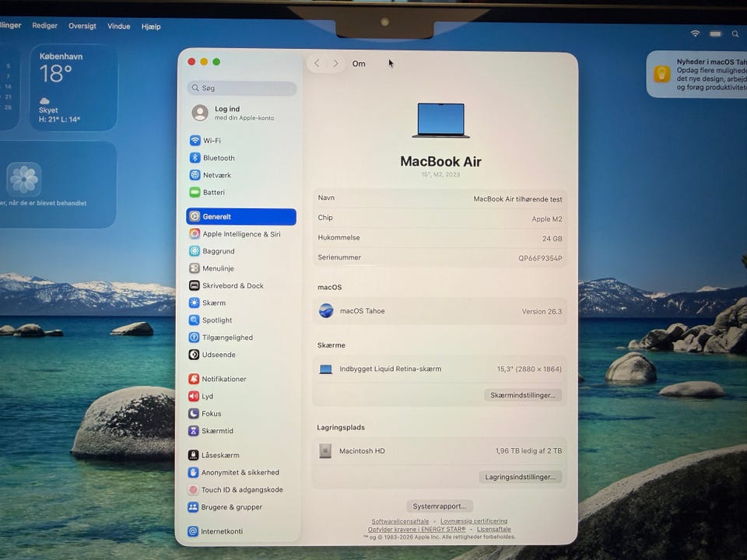The width and height of the screenshot is (747, 560).
Task: Click the Navn row value
Action: pyautogui.click(x=517, y=199)
